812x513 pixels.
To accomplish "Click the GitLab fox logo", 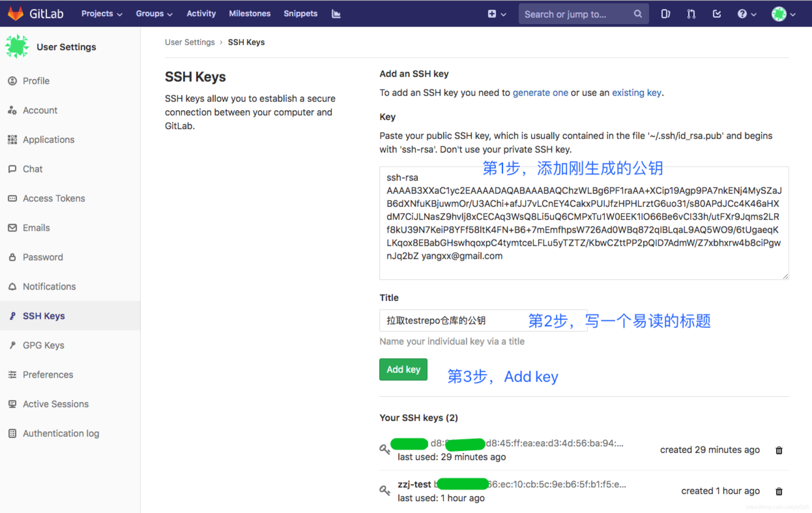I will point(16,13).
